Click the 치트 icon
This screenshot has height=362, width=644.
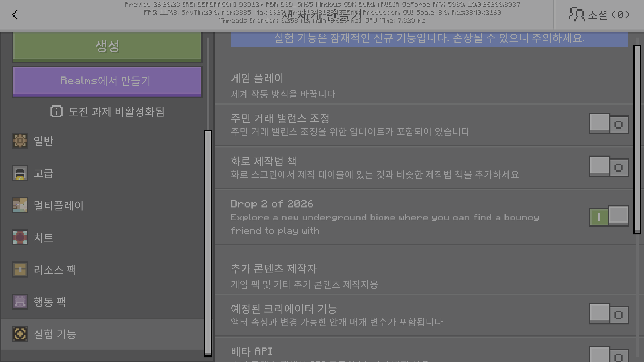tap(20, 237)
